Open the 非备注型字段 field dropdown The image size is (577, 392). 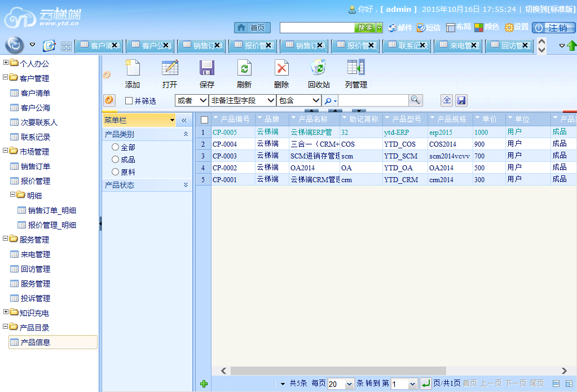coord(242,100)
